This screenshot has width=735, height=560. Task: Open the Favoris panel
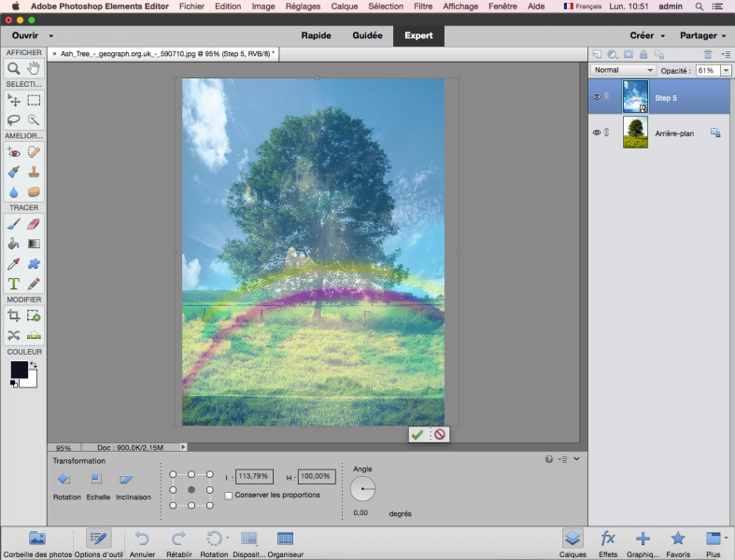(678, 543)
